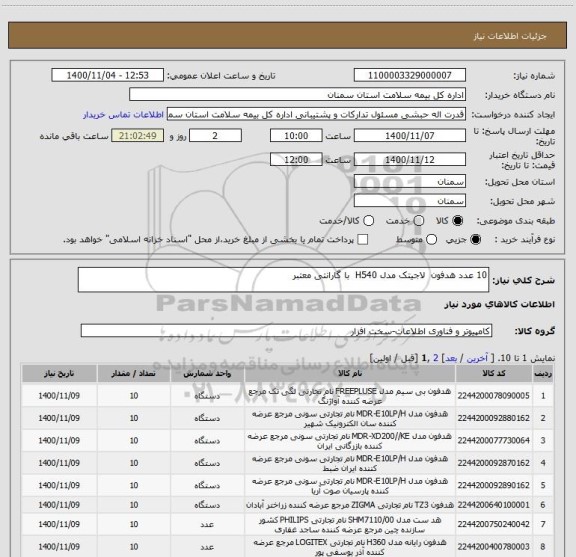Click the واحد شمارش column header
This screenshot has width=576, height=557.
207,374
